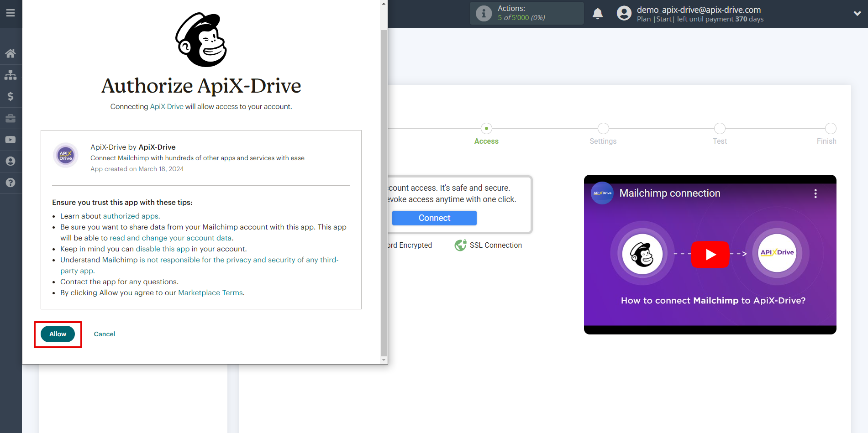Cancel the authorization request
The image size is (868, 433).
point(105,334)
